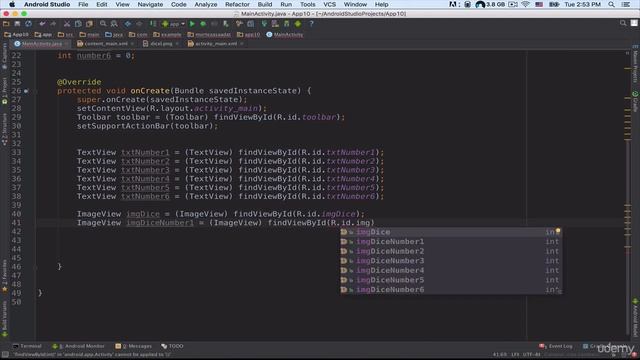Screen dimensions: 640x360
Task: Open the Event Log panel
Action: pos(556,346)
